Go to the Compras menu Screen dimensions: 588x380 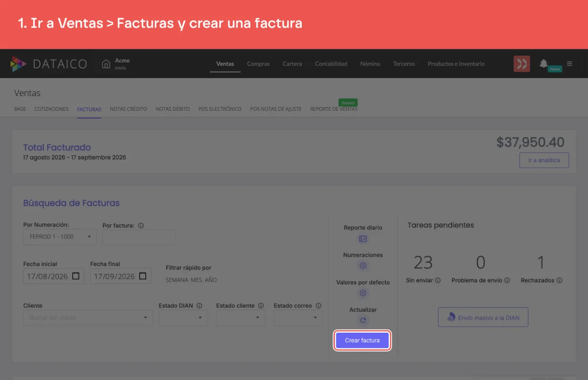point(258,64)
